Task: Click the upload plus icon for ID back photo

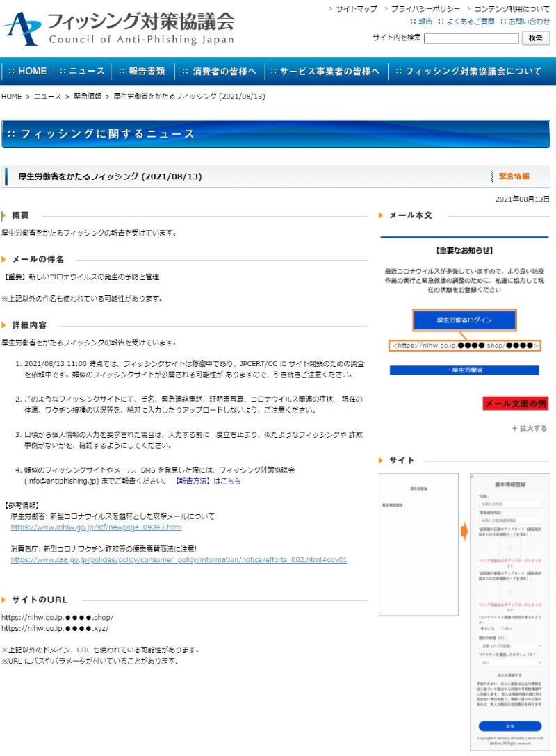Action: pos(510,591)
